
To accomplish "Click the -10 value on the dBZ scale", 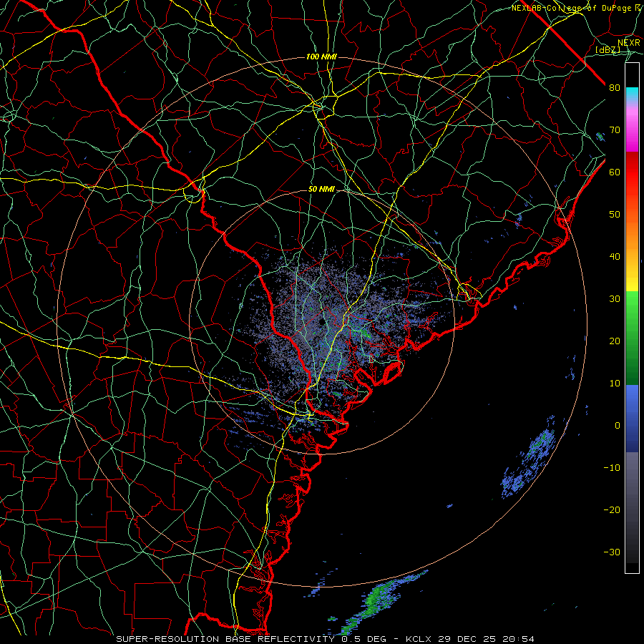I will coord(612,468).
